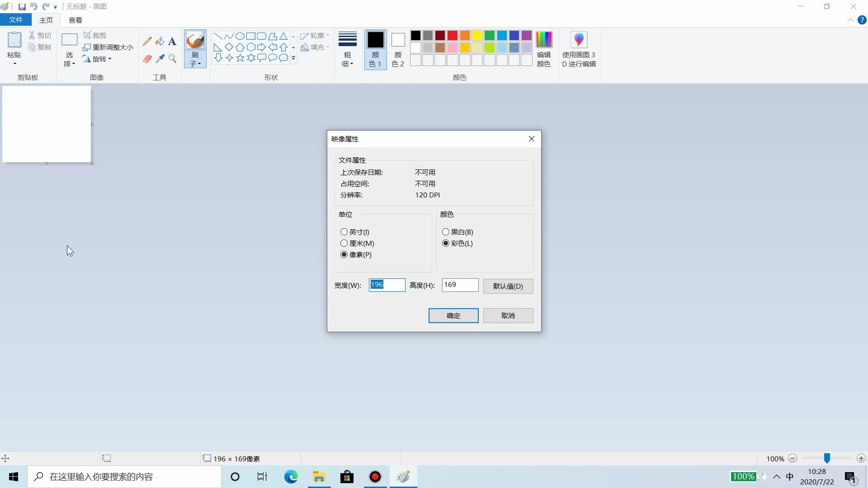Viewport: 868px width, 488px height.
Task: Click the Redo icon in title bar
Action: [x=46, y=7]
